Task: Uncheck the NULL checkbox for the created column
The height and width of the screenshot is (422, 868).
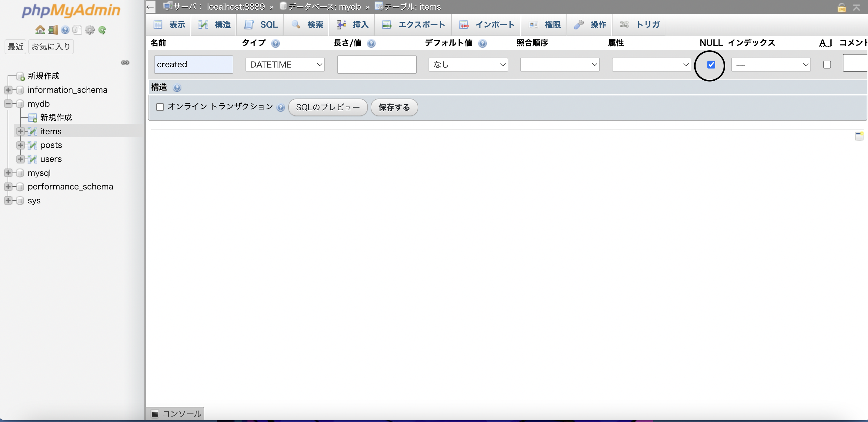Action: [x=711, y=64]
